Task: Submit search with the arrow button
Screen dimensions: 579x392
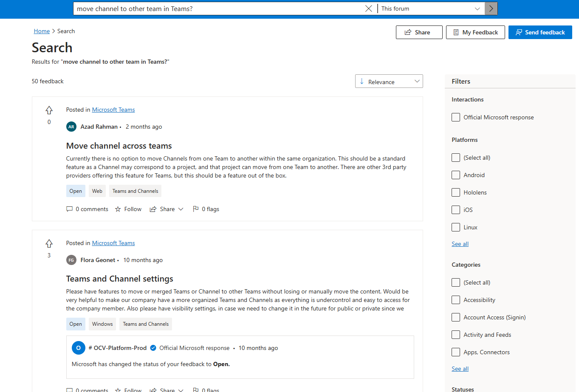Action: (491, 8)
